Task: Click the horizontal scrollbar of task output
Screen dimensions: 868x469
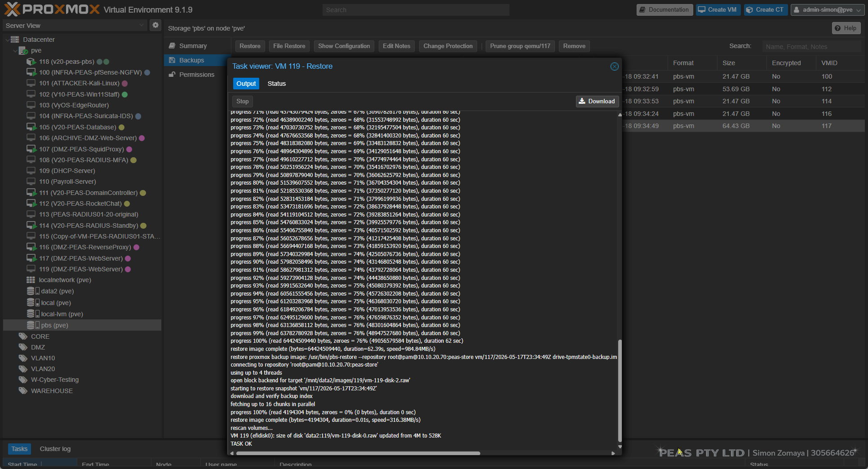Action: (358, 453)
